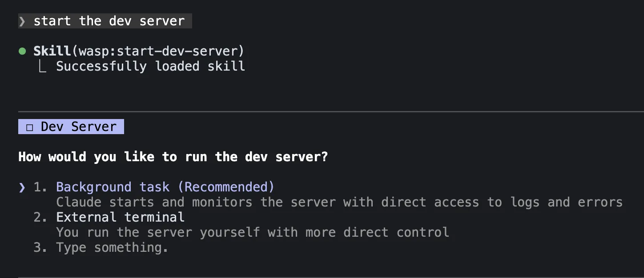Click the green skill status dot
This screenshot has height=278, width=644.
(22, 51)
